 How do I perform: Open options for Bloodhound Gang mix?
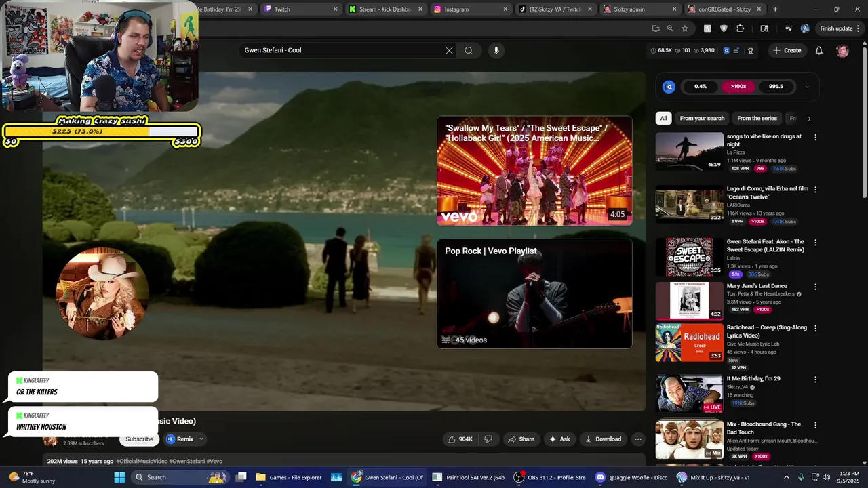click(815, 425)
